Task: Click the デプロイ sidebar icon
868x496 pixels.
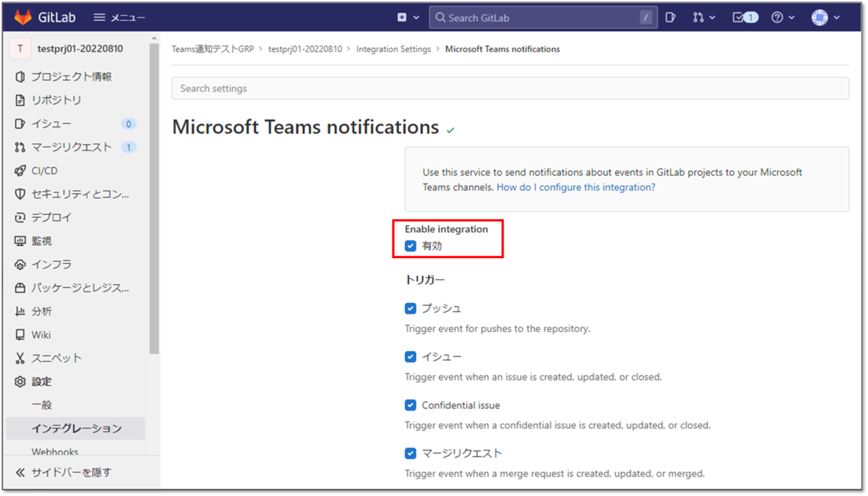Action: pyautogui.click(x=20, y=217)
